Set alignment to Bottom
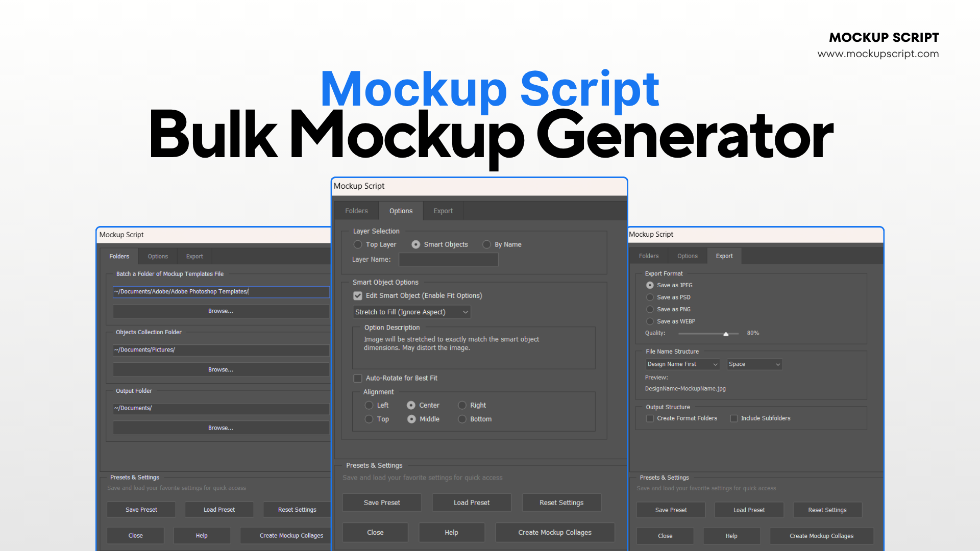 [x=462, y=419]
